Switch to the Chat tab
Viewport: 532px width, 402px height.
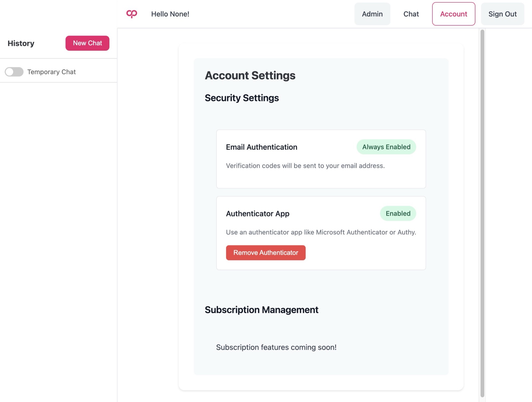point(411,14)
